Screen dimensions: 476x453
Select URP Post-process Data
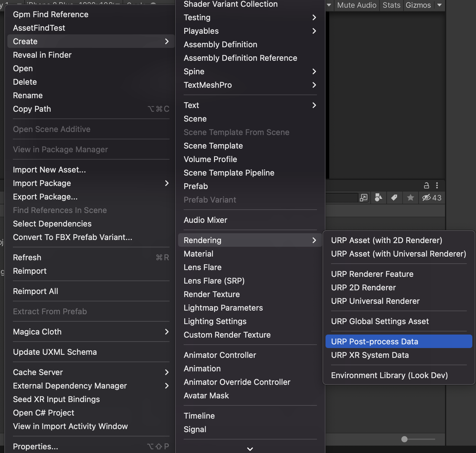(399, 342)
